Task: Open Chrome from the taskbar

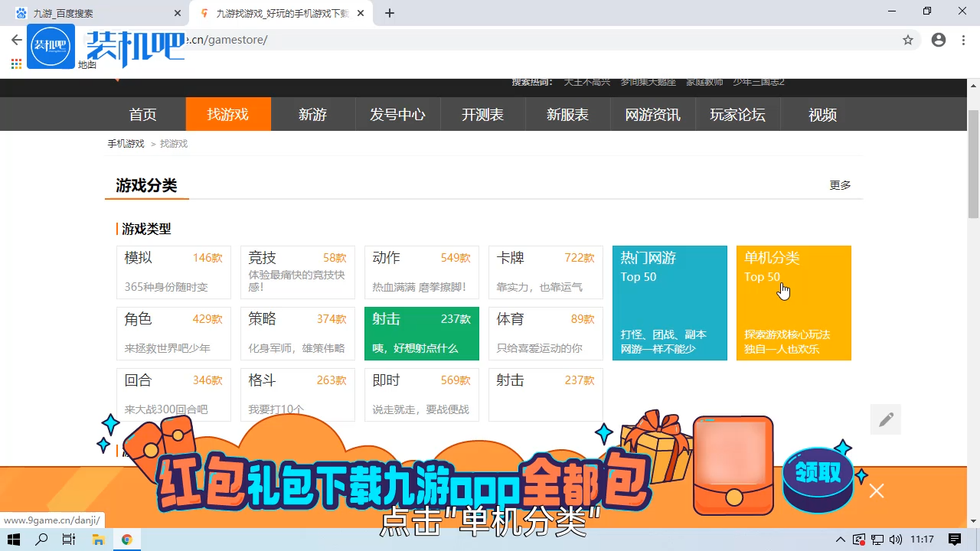Action: pos(127,540)
